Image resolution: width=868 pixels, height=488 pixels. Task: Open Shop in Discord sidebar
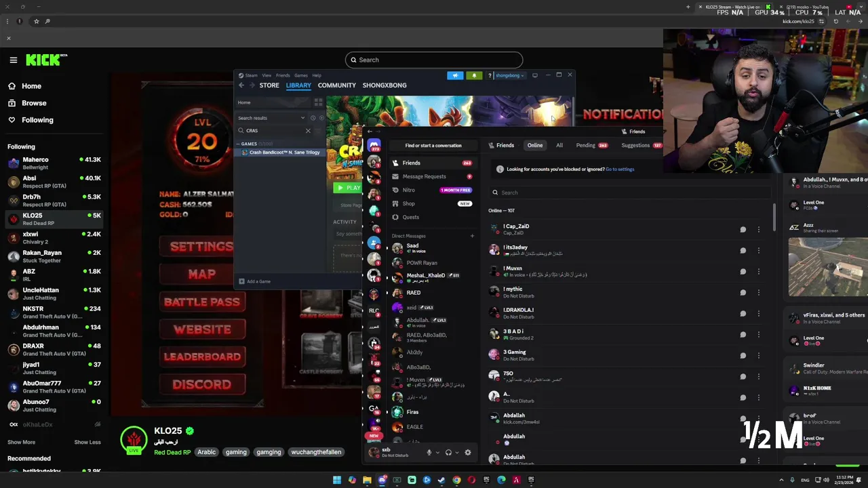coord(433,203)
